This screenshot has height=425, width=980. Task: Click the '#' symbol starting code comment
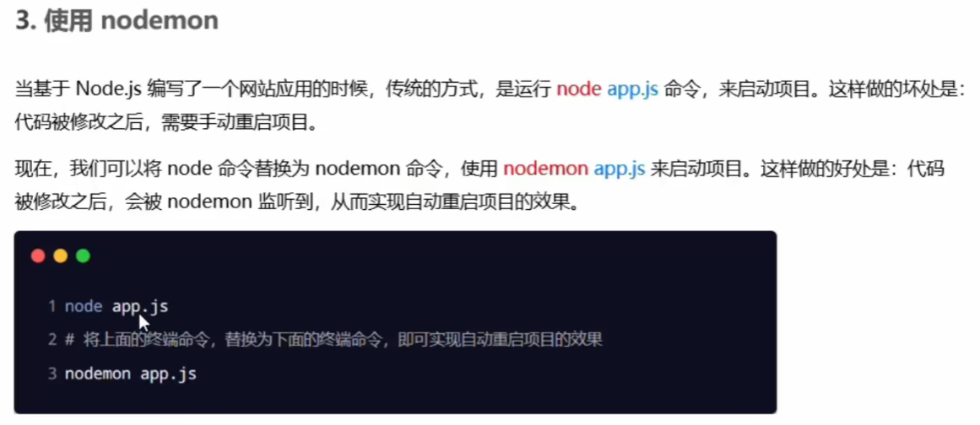[69, 340]
